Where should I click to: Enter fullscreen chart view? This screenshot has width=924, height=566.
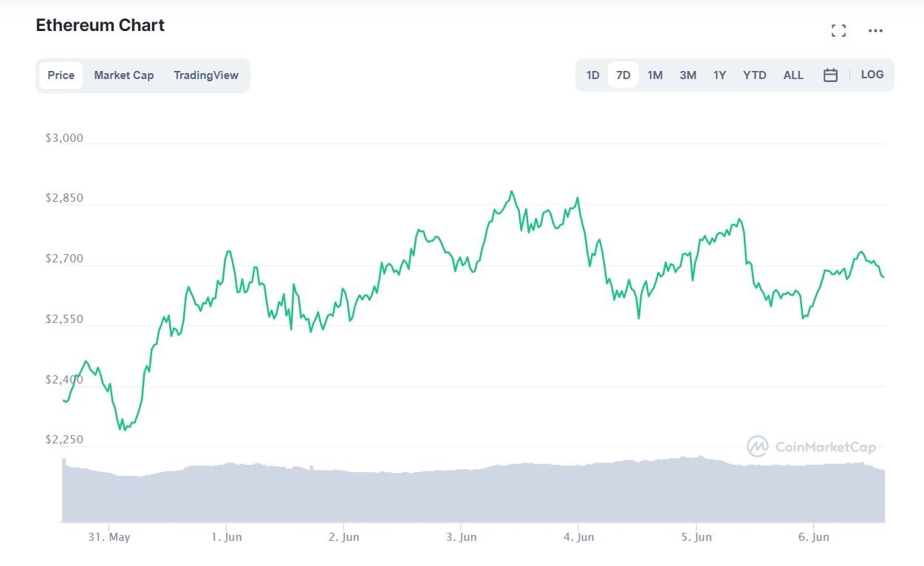point(838,30)
